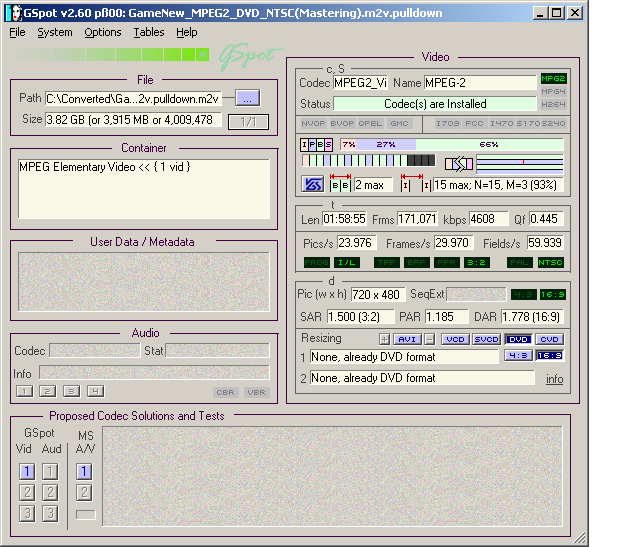640x547 pixels.
Task: Click the B-frames distance icon
Action: tap(340, 182)
